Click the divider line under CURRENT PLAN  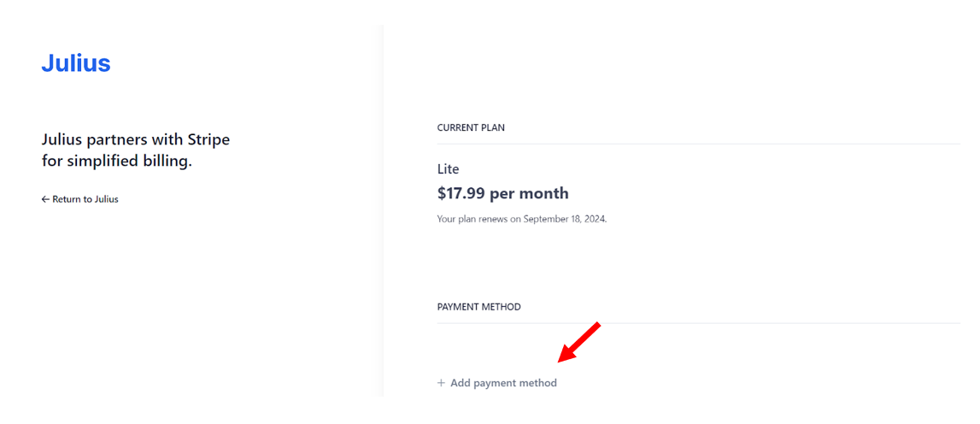click(698, 144)
